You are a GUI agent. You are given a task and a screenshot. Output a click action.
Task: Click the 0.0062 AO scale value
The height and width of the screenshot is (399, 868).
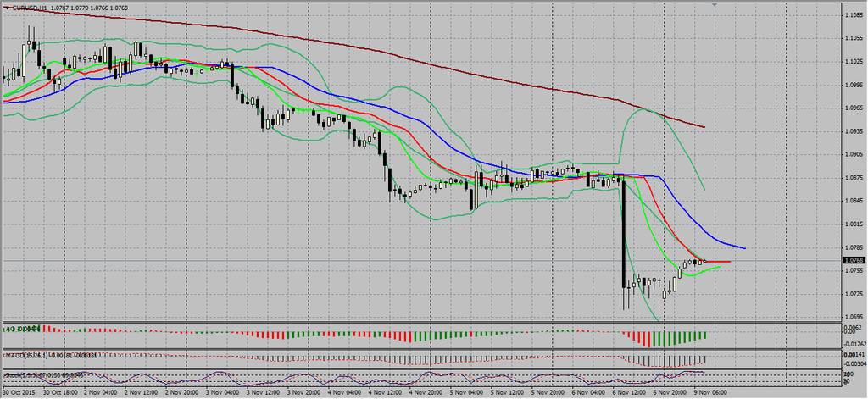pos(853,328)
